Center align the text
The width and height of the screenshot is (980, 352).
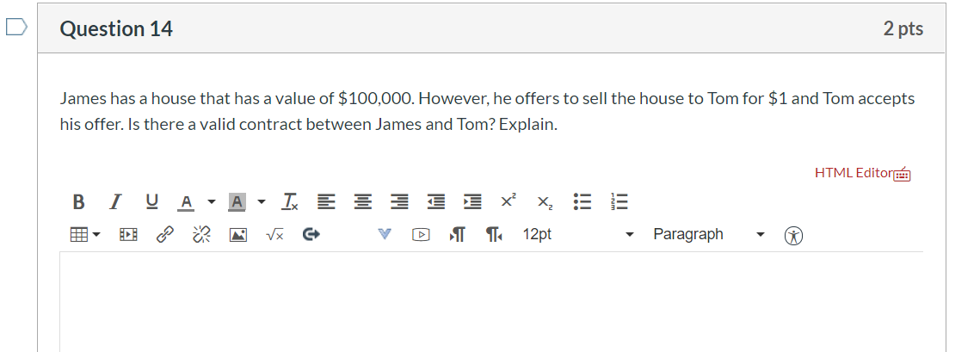[x=362, y=202]
